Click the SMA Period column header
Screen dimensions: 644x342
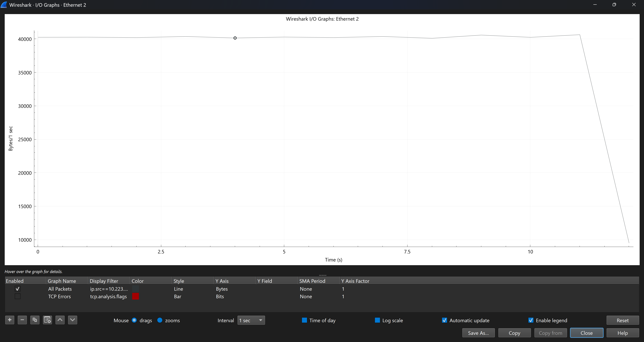[x=319, y=281]
